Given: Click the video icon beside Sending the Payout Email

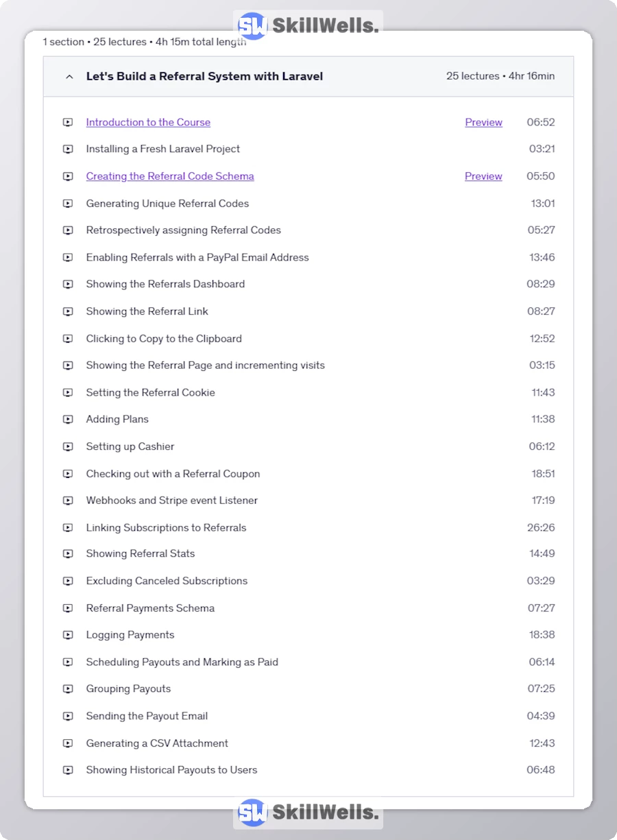Looking at the screenshot, I should click(68, 717).
